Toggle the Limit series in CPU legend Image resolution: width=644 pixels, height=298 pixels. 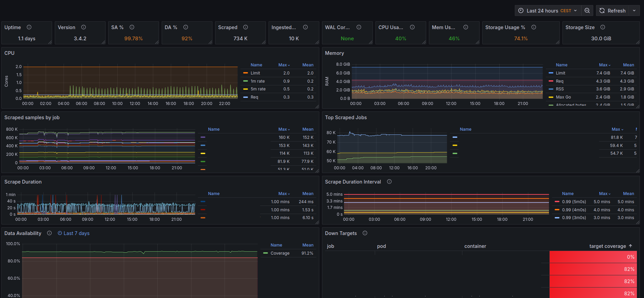click(x=255, y=73)
